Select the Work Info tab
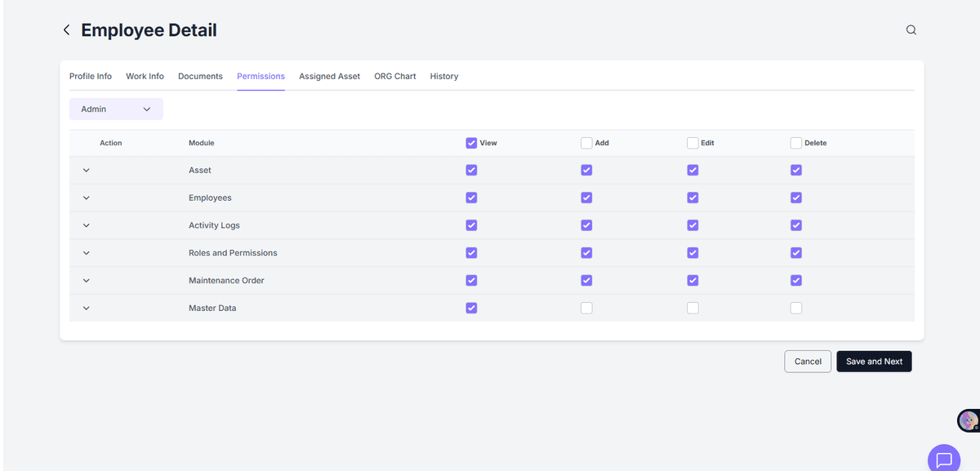Screen dimensions: 980x471 [x=145, y=76]
